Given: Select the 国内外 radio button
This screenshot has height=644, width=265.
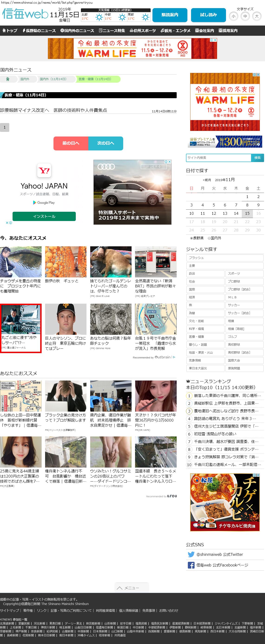Looking at the screenshot, I should tap(209, 238).
